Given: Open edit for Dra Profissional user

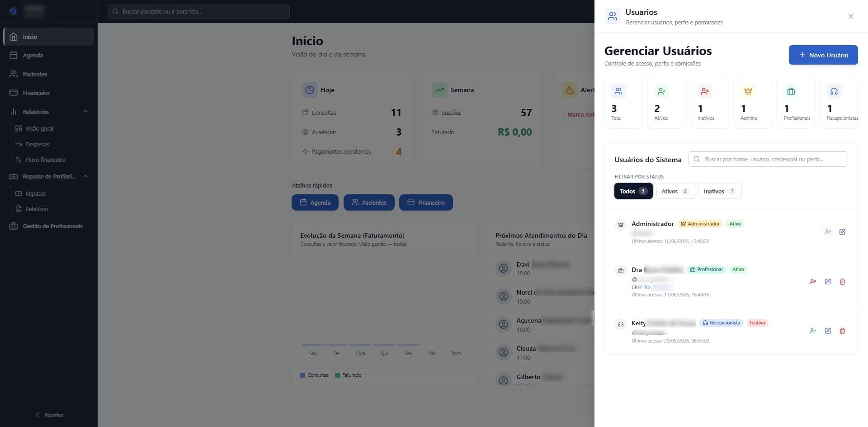Looking at the screenshot, I should [x=828, y=282].
